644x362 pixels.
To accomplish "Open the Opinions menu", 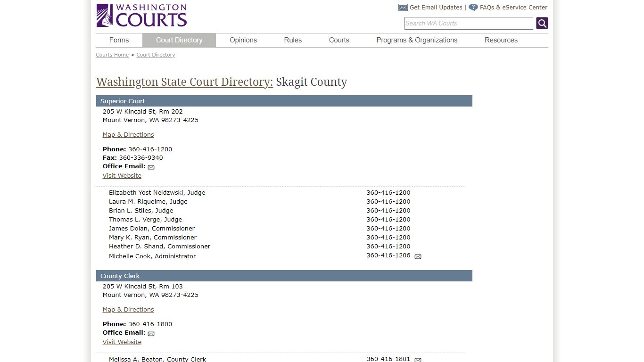I will tap(243, 40).
